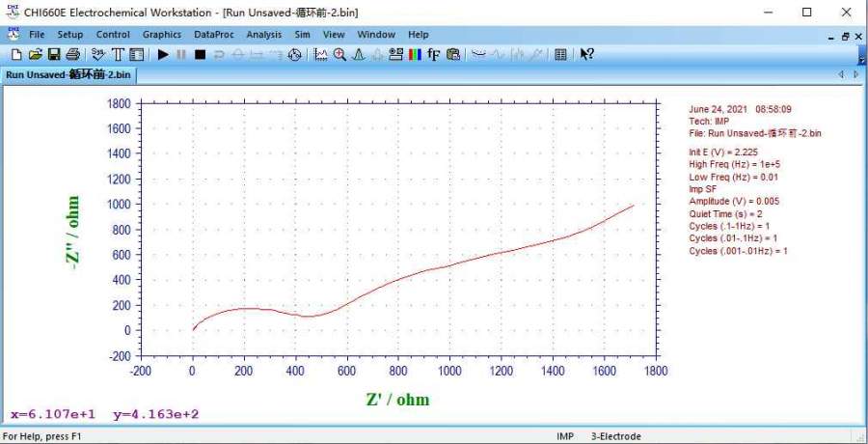Save data with the floppy disk icon

point(54,55)
